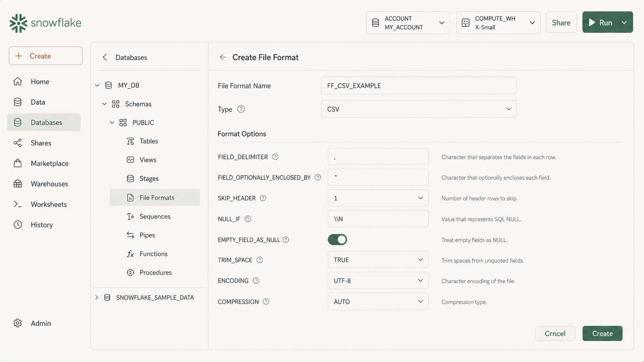Click the COMPRESSION help icon

point(266,302)
